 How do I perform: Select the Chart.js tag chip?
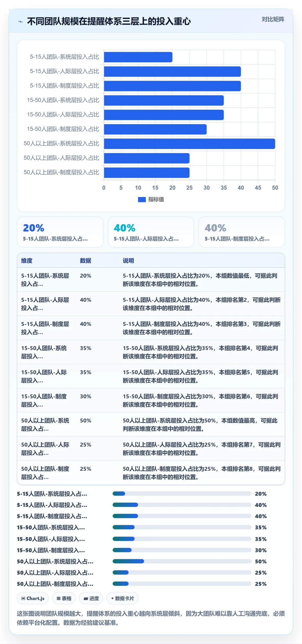point(33,598)
